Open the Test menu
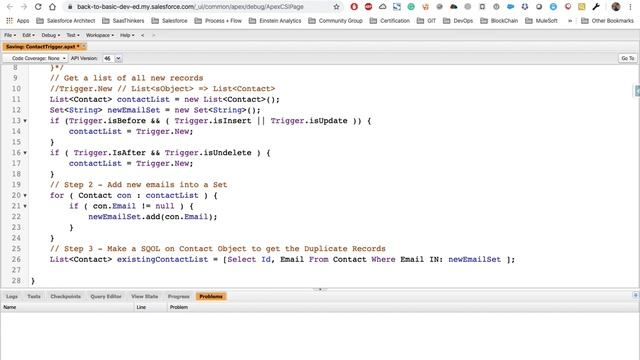 [73, 36]
